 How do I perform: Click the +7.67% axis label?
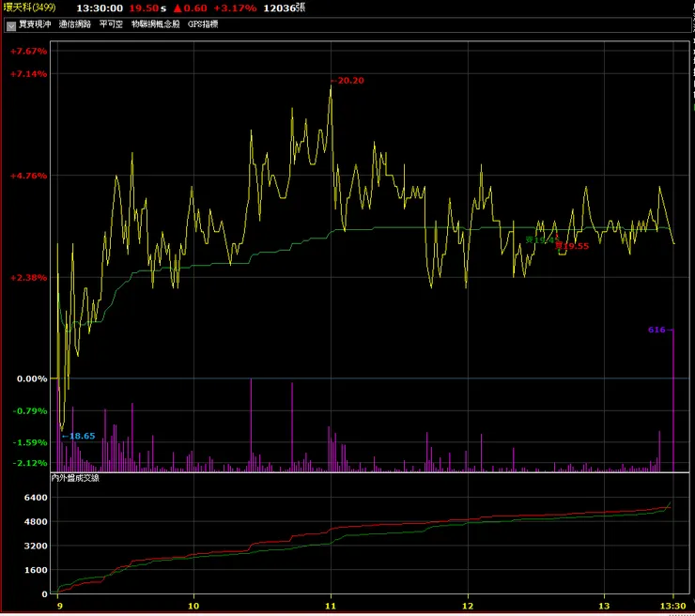point(29,52)
